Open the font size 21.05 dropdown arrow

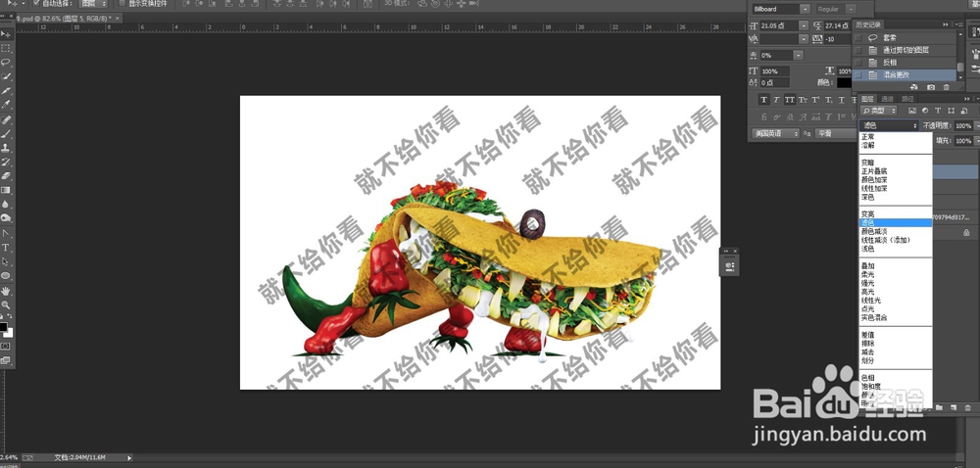804,25
